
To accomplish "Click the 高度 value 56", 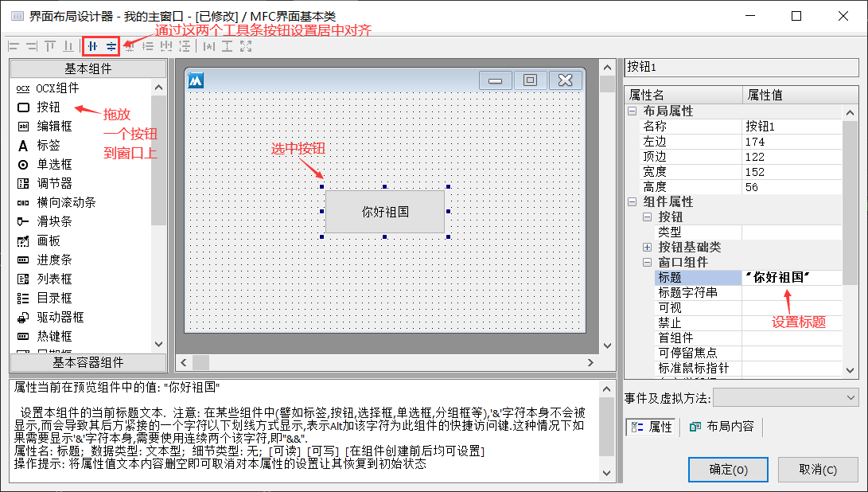I will 792,187.
